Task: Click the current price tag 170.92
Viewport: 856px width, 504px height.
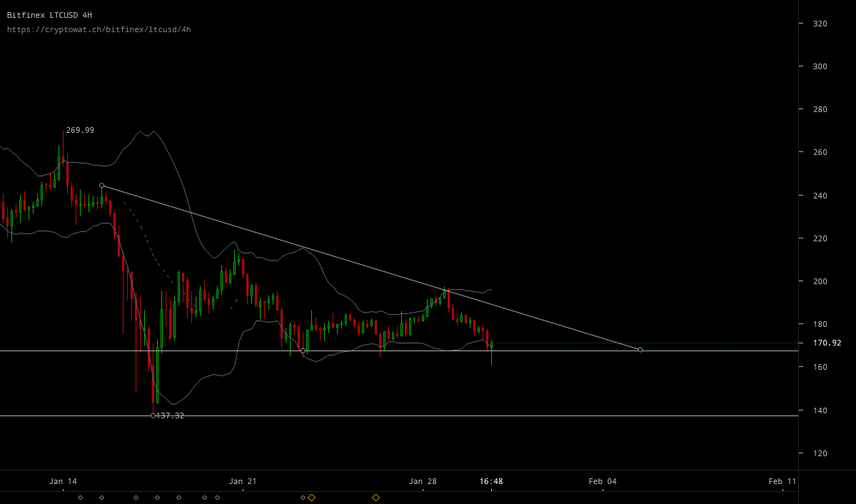Action: pyautogui.click(x=827, y=343)
